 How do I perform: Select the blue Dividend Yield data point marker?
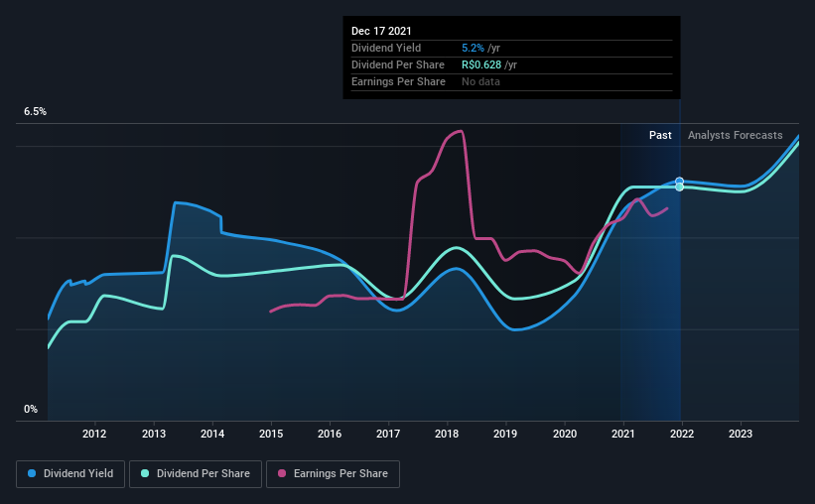(679, 181)
